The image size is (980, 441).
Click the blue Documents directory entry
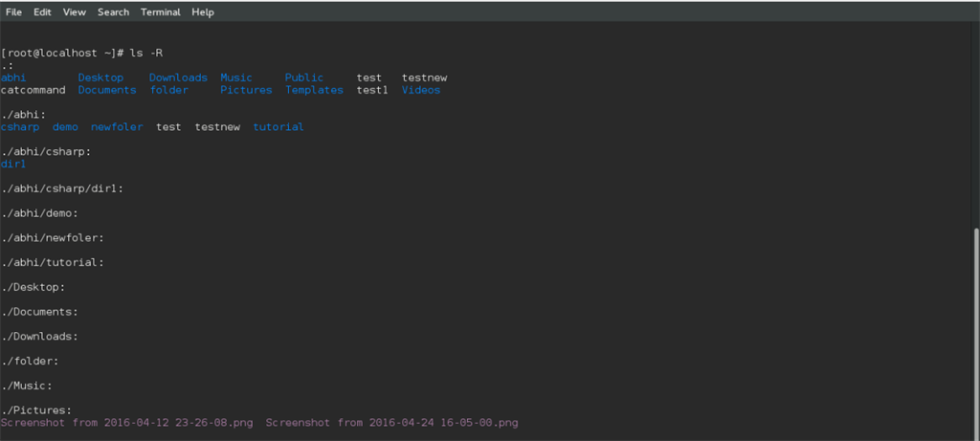[x=107, y=90]
